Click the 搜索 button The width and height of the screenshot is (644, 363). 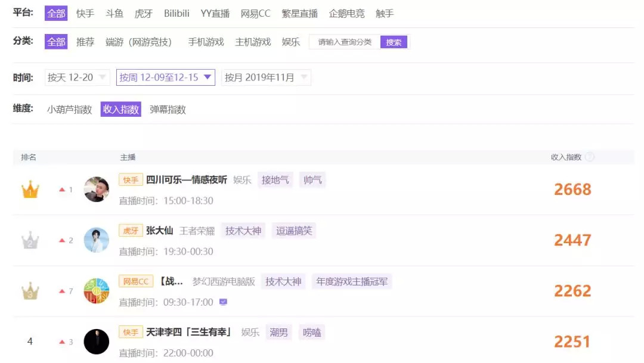click(394, 42)
